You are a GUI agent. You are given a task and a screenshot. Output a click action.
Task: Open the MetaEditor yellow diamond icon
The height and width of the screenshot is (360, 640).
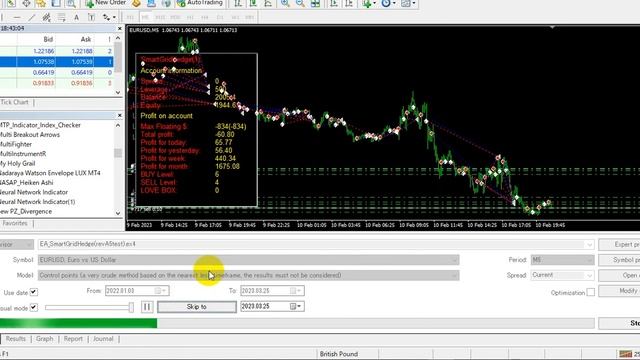click(136, 3)
